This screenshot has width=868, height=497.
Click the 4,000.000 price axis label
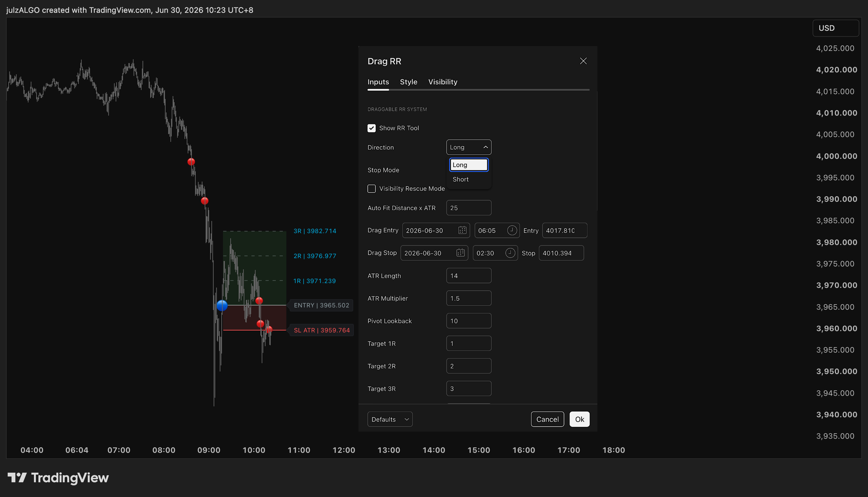point(836,156)
